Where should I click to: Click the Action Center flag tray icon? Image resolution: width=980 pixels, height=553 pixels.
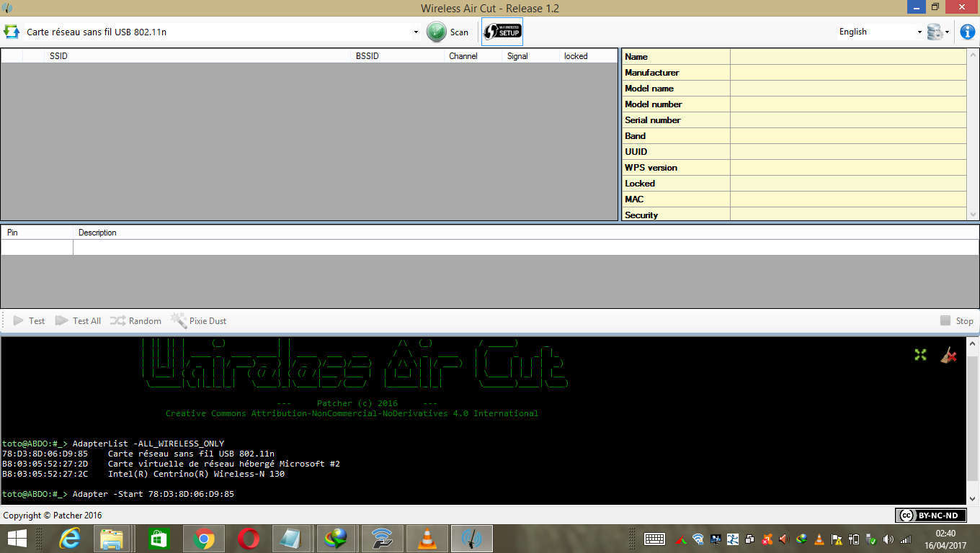pyautogui.click(x=837, y=539)
